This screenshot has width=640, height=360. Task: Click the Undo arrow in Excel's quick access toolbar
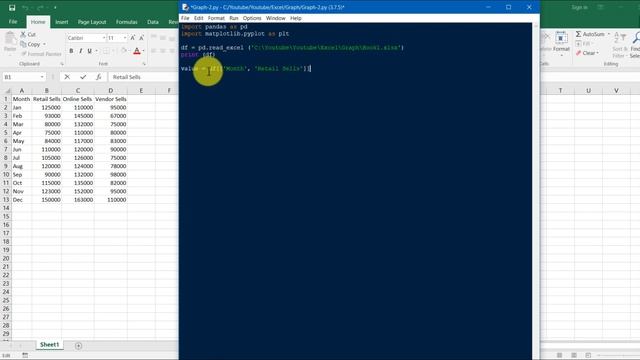coord(25,7)
